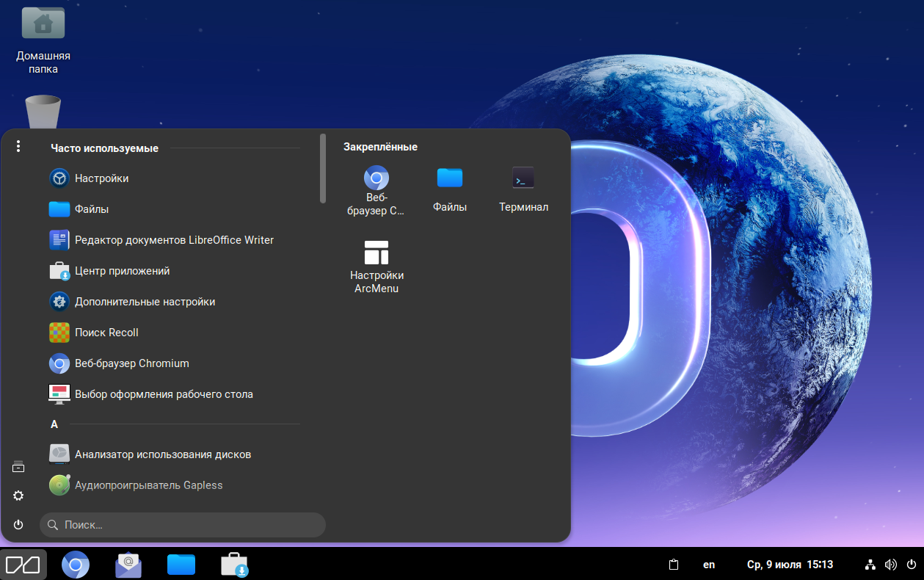The image size is (924, 580).
Task: Click the Поиск search field
Action: pos(183,525)
